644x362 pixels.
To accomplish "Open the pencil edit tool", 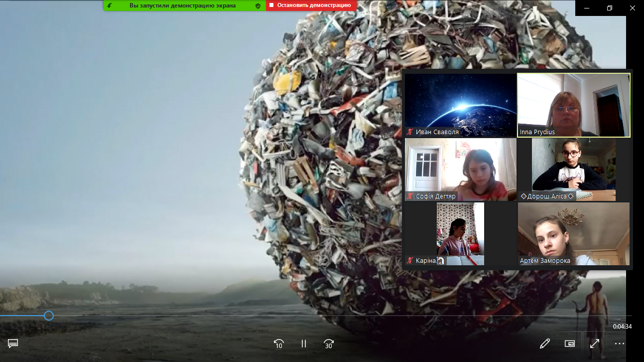I will click(x=544, y=343).
